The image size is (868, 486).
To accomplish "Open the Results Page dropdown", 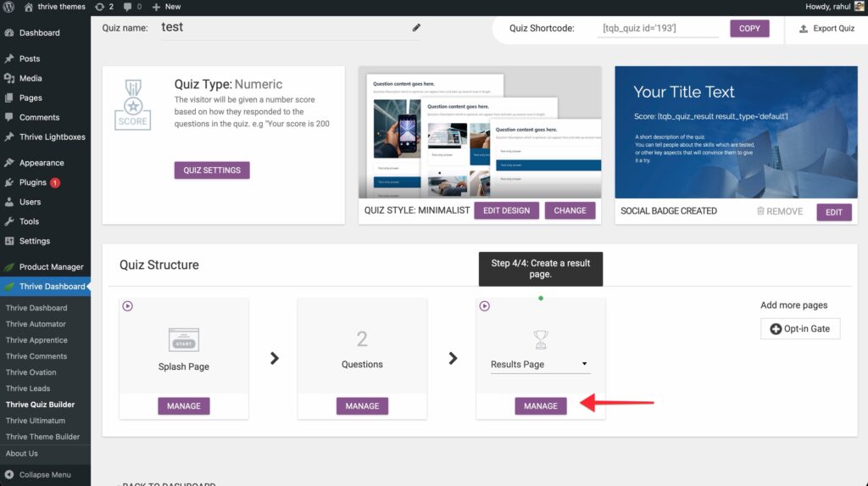I will coord(540,365).
